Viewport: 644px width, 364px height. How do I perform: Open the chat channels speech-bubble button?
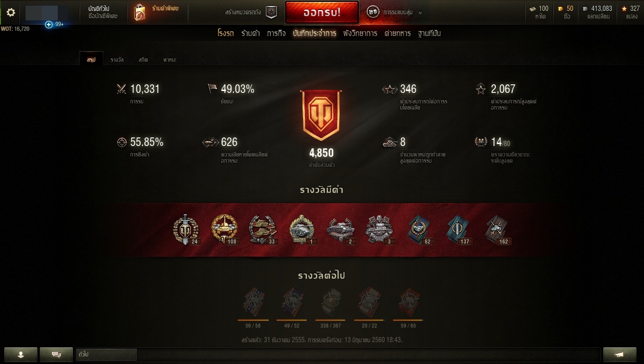(56, 354)
